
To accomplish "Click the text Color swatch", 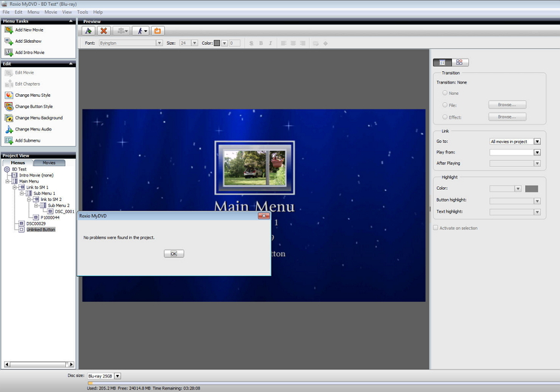I will [x=217, y=43].
